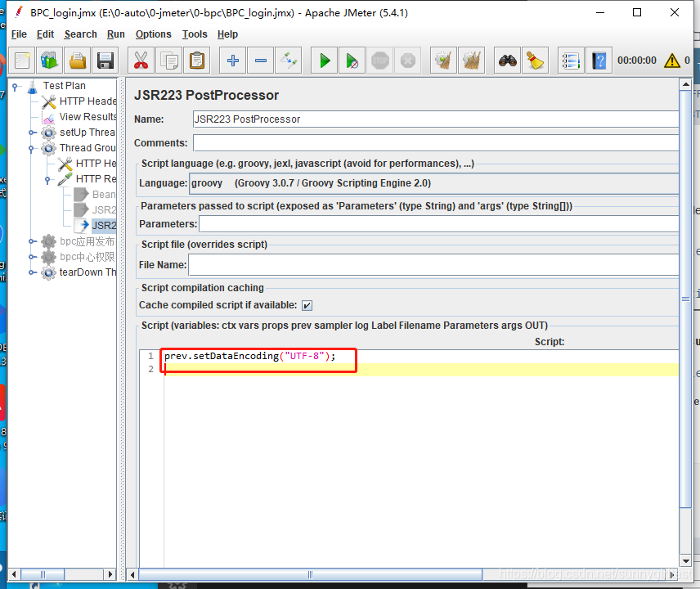700x589 pixels.
Task: Collapse the HTTP Request node
Action: point(47,179)
